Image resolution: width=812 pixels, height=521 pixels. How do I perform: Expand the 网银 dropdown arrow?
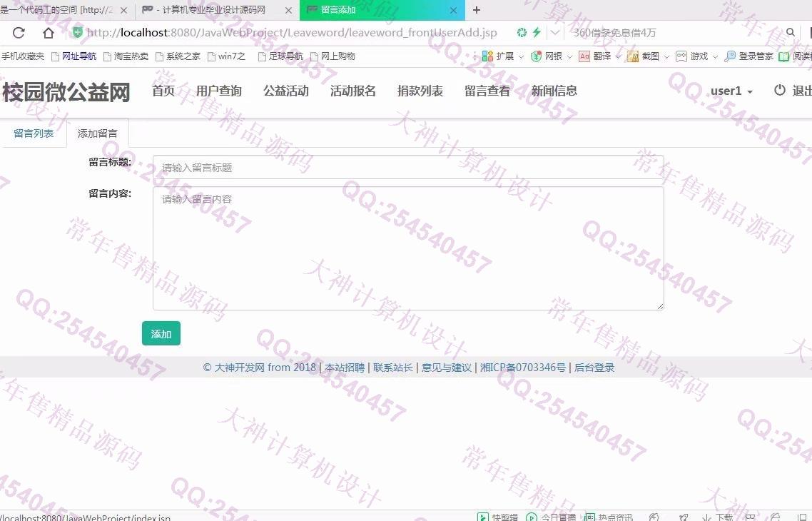pyautogui.click(x=569, y=56)
